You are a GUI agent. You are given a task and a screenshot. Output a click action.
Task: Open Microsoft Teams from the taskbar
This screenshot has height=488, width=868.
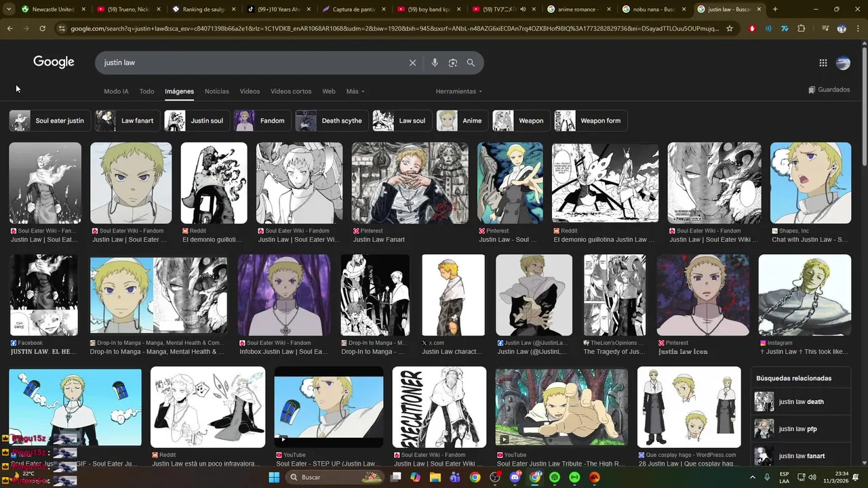455,477
